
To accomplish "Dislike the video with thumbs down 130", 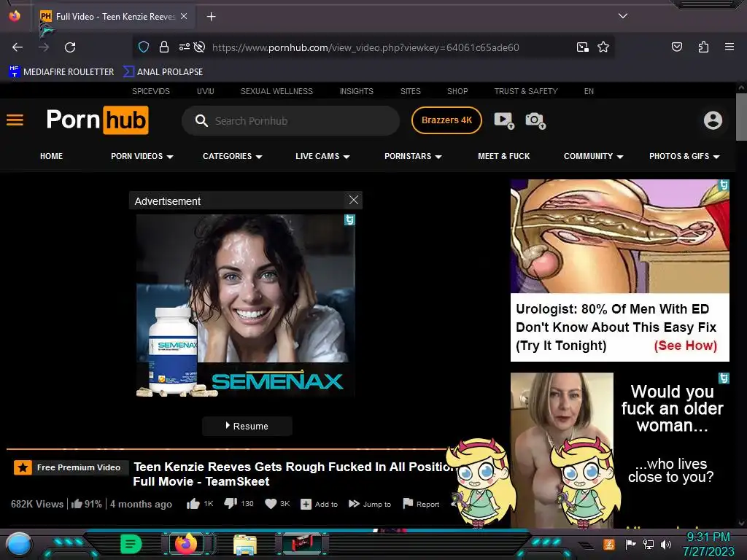I will click(x=239, y=504).
